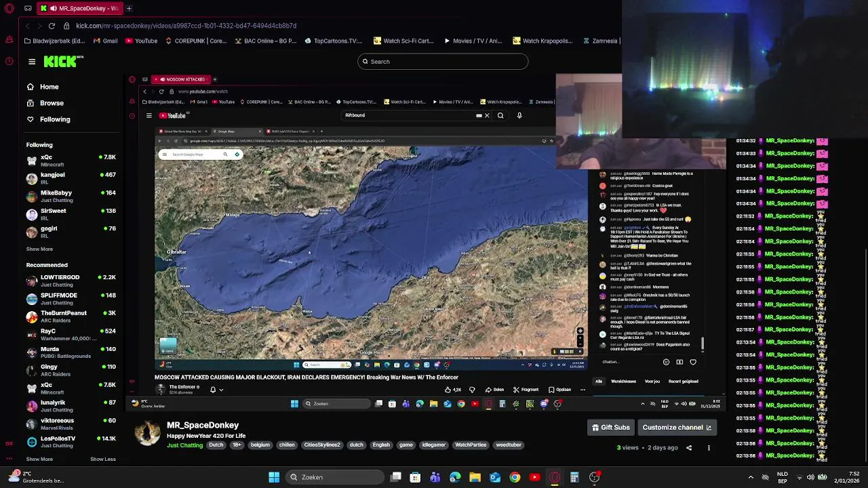The width and height of the screenshot is (868, 488).
Task: Click SPLIFFMODE's avatar in Recommended
Action: (32, 298)
